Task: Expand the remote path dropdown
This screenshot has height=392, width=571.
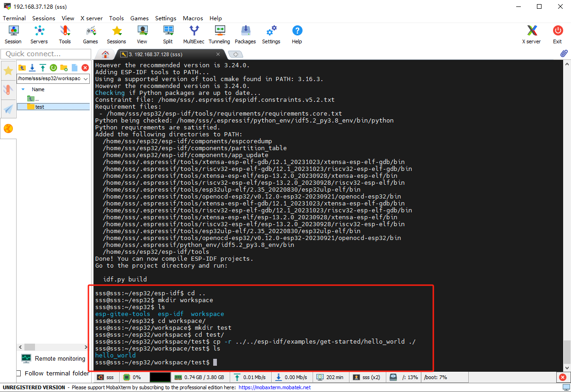Action: pyautogui.click(x=86, y=79)
